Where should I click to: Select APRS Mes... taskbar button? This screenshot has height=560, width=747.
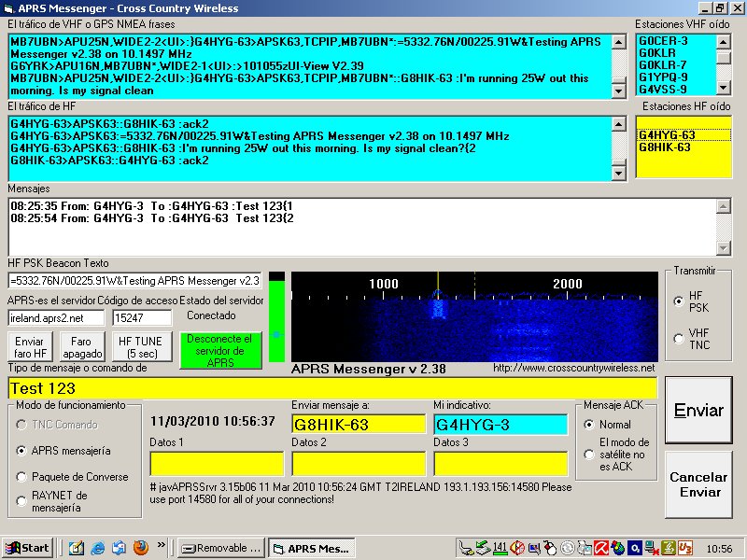pos(312,548)
